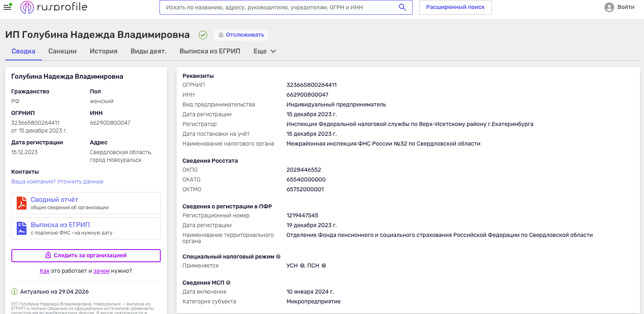644x314 pixels.
Task: Click Индивидуальный предприниматель value
Action: coord(336,104)
